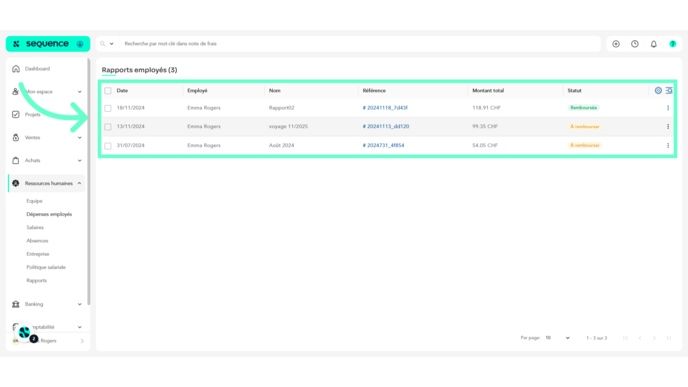Expand the Ventes menu chevron
Viewport: 688px width, 387px height.
pyautogui.click(x=79, y=137)
